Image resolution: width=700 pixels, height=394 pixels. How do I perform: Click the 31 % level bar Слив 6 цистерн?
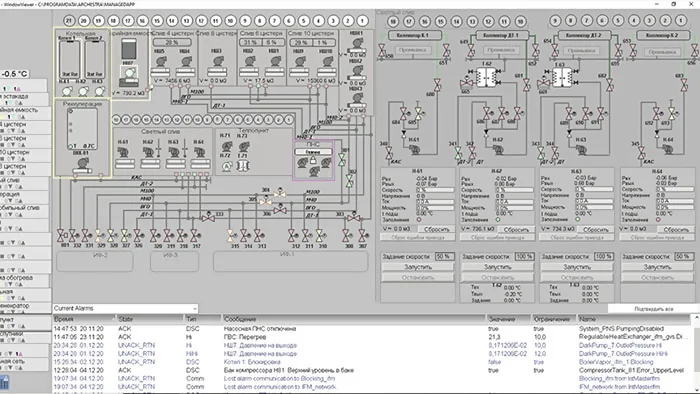click(x=250, y=42)
